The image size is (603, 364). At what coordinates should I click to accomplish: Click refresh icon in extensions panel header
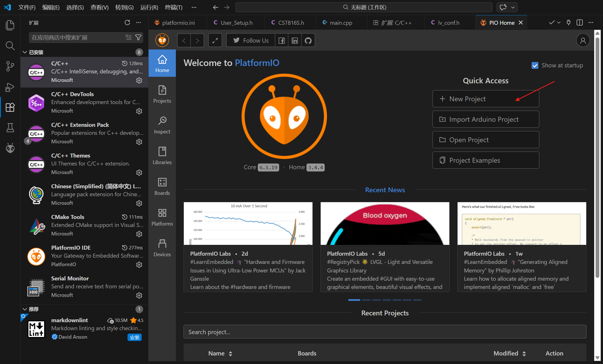pos(127,22)
